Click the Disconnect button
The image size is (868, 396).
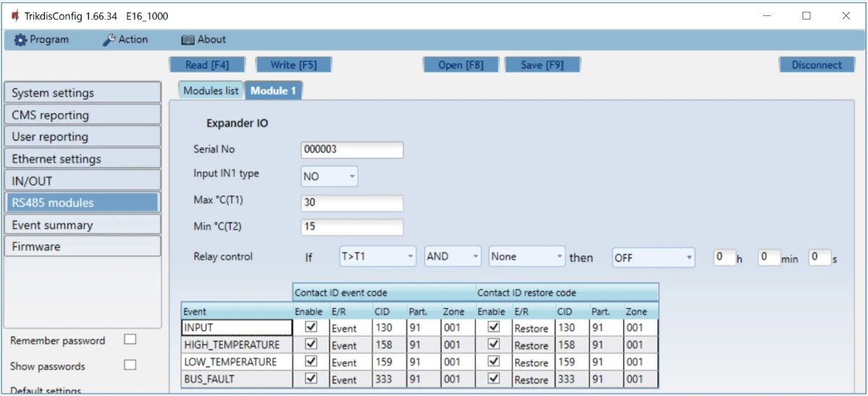(816, 65)
